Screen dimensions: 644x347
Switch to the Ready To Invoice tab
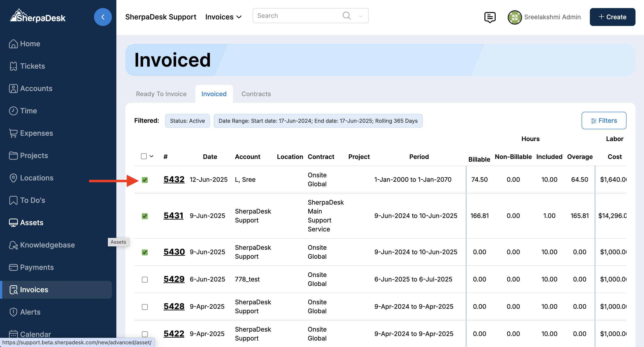pyautogui.click(x=161, y=94)
